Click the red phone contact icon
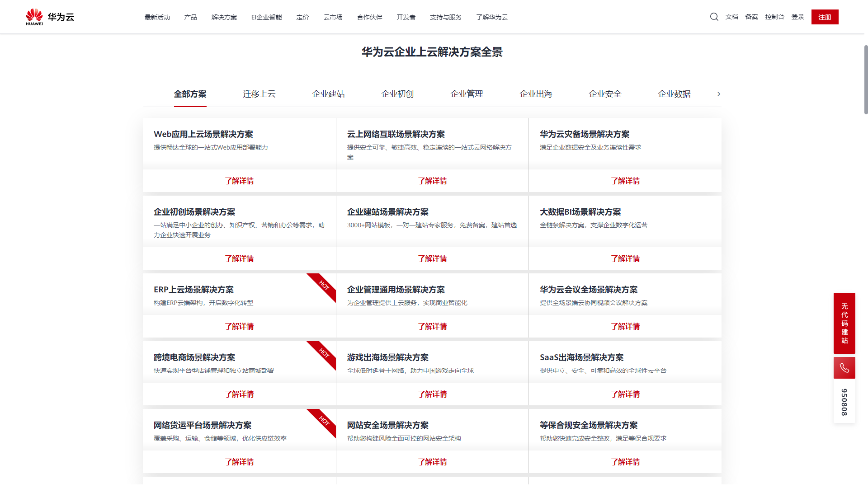Screen dimensions: 868x488 pos(844,368)
